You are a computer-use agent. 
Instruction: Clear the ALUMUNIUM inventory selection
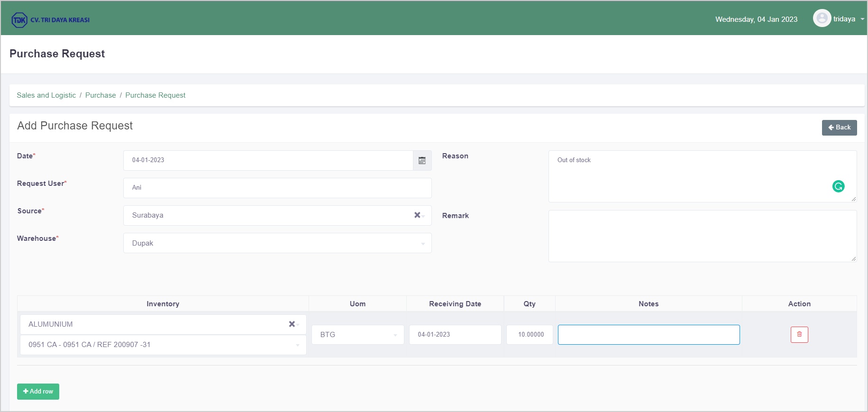tap(292, 324)
